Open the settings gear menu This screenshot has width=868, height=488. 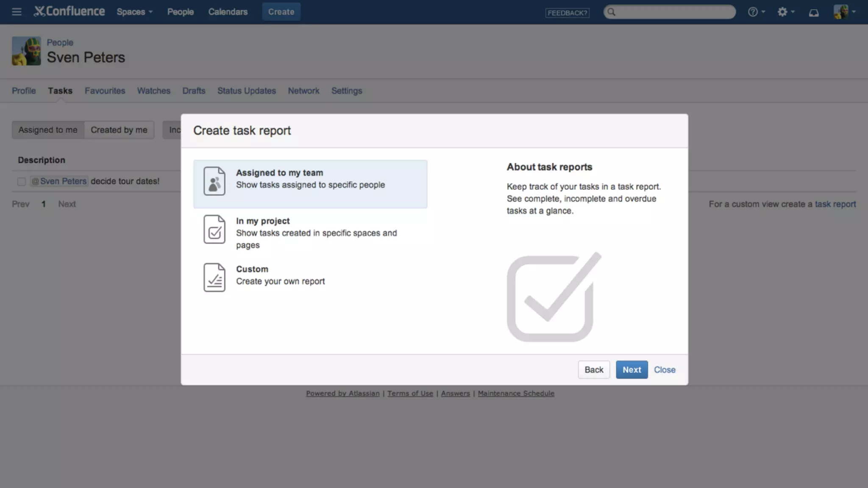(x=782, y=12)
